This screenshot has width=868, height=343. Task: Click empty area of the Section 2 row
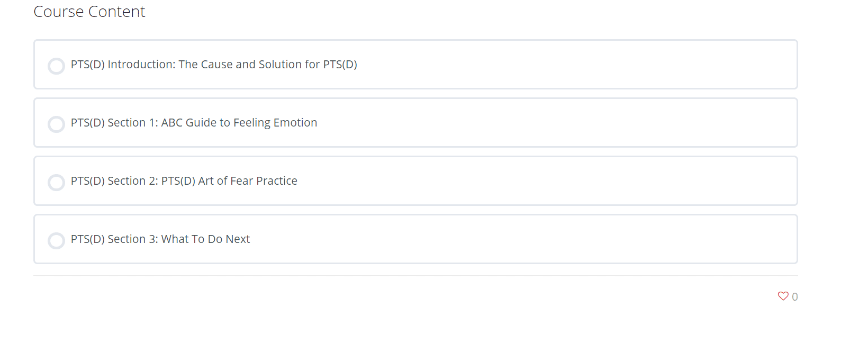click(x=545, y=181)
